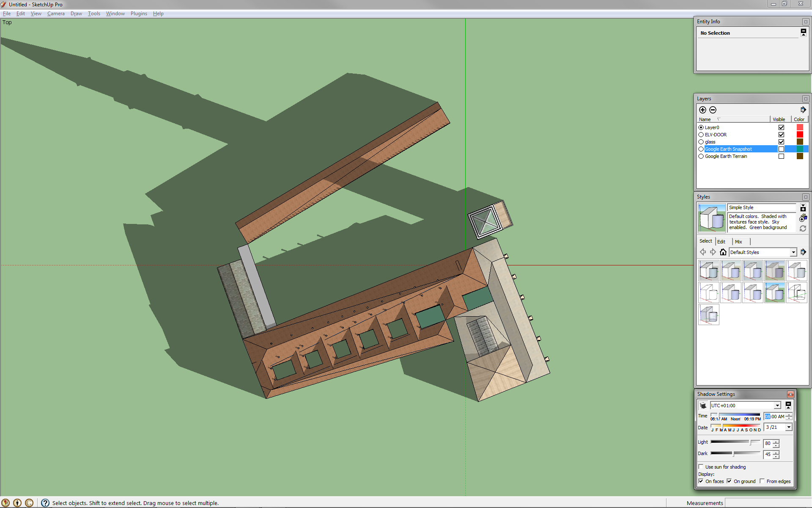Switch to the Edit tab in Styles
Viewport: 812px width, 508px height.
[721, 242]
